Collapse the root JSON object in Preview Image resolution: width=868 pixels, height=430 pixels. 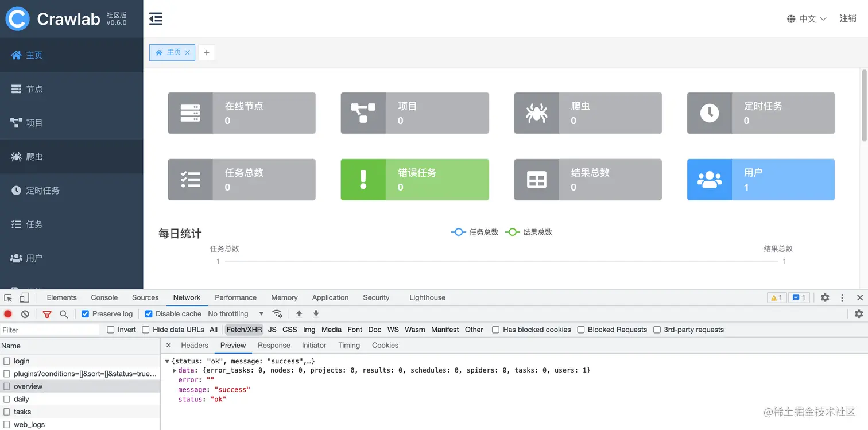[x=167, y=361]
